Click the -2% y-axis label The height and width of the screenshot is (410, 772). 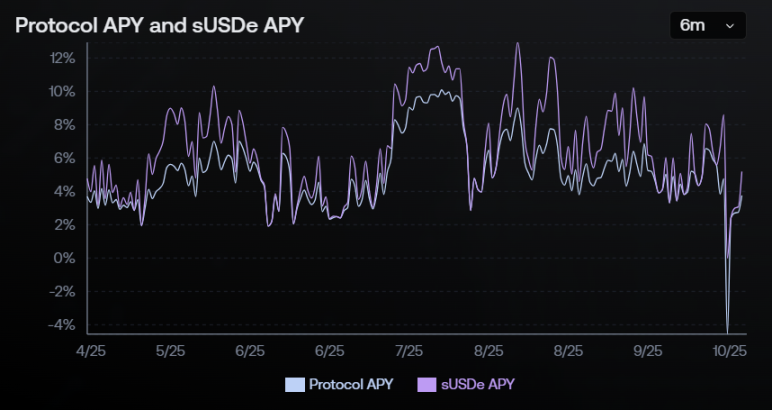(62, 292)
